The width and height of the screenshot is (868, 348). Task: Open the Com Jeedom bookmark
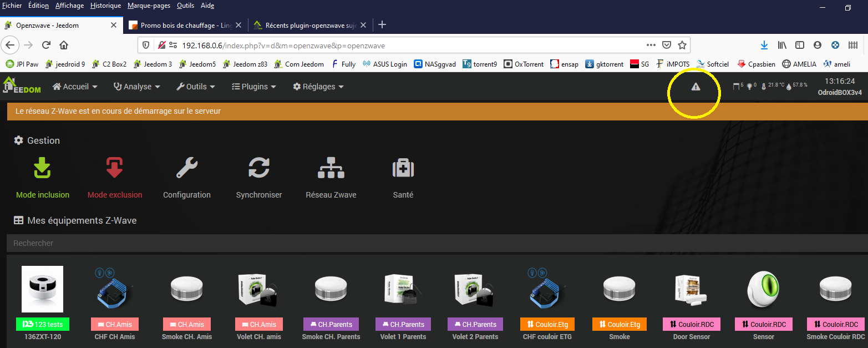pyautogui.click(x=299, y=64)
